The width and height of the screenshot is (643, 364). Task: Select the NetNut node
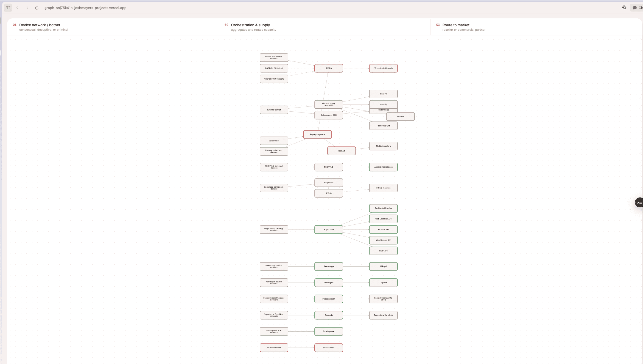(342, 151)
